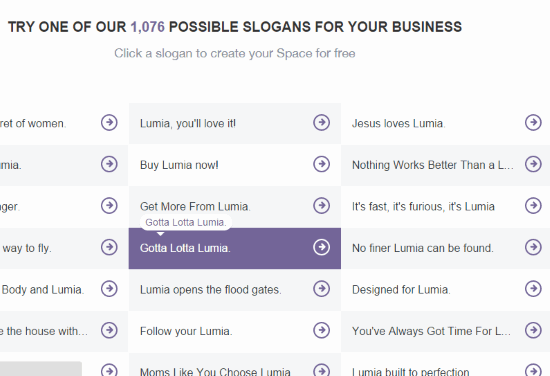Click arrow icon for 'Nothing Works Better Than a L...'
This screenshot has height=376, width=550.
coord(533,164)
